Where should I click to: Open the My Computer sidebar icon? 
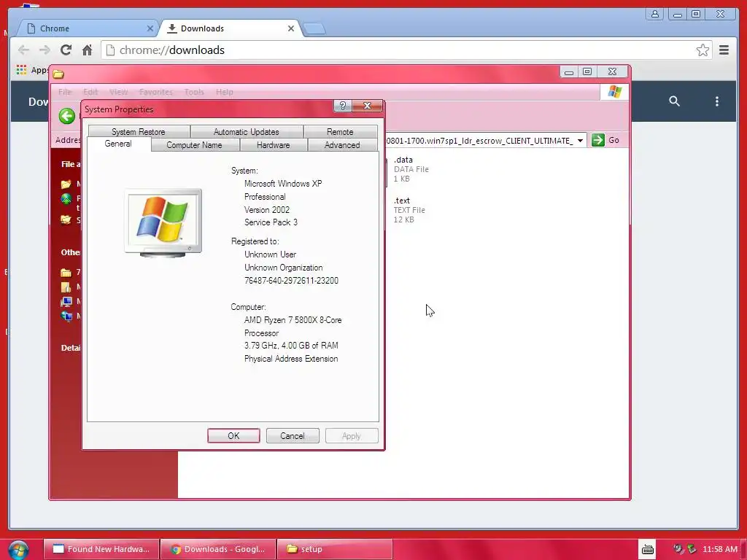coord(66,301)
